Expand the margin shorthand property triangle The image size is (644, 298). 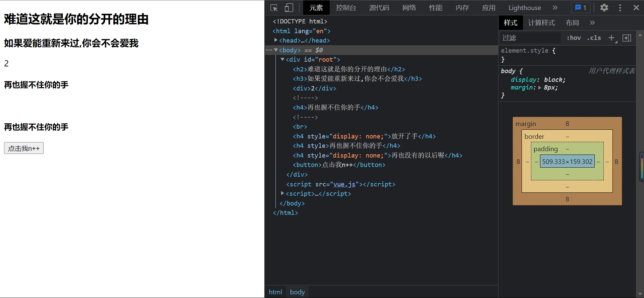pyautogui.click(x=539, y=87)
